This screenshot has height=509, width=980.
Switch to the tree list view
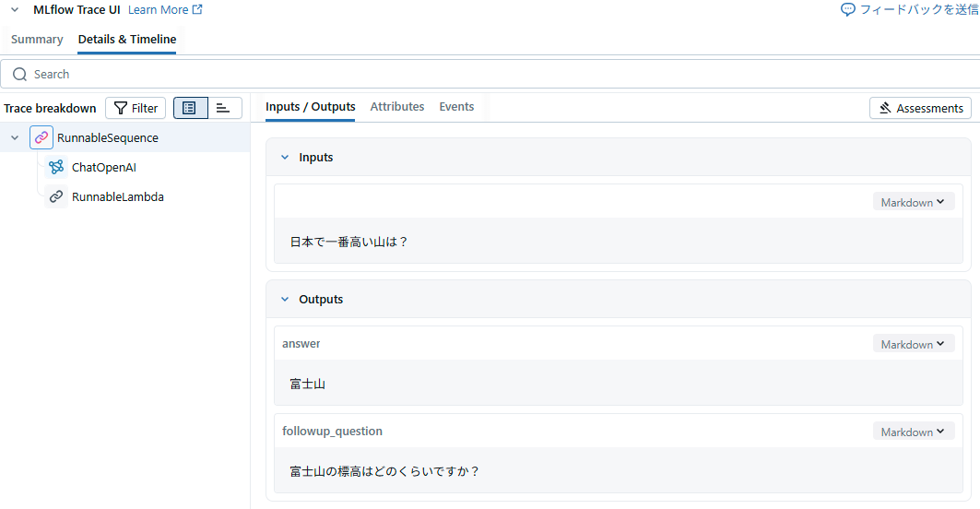190,108
